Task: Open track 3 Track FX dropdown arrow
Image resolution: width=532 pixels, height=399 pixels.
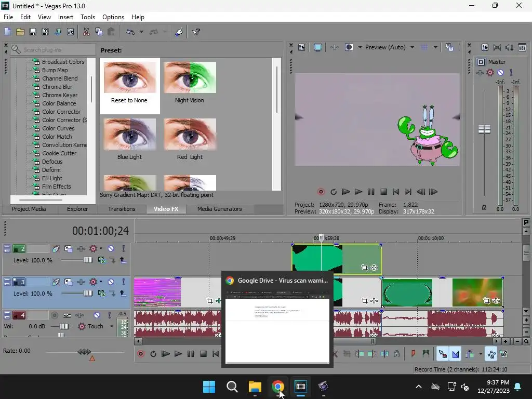Action: tap(101, 282)
